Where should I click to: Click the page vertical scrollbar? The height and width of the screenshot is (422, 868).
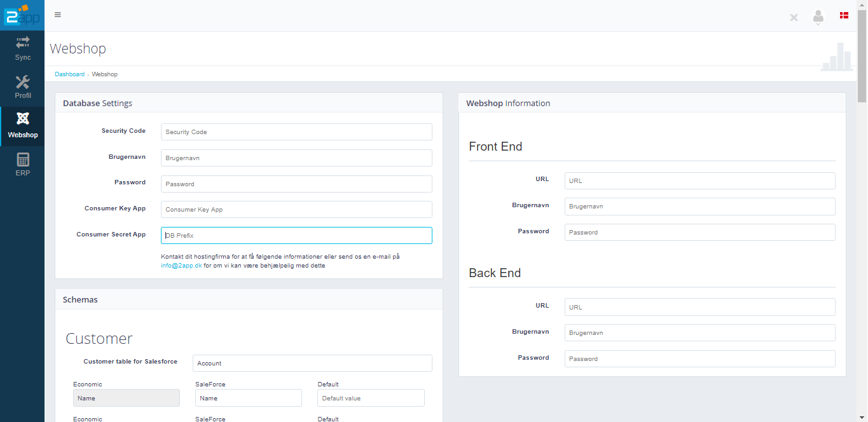click(x=862, y=57)
